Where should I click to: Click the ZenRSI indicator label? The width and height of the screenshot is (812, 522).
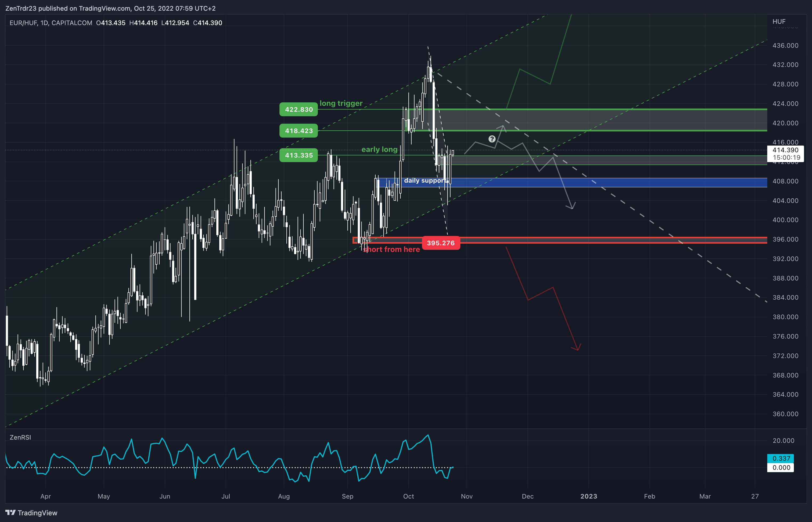click(x=20, y=437)
